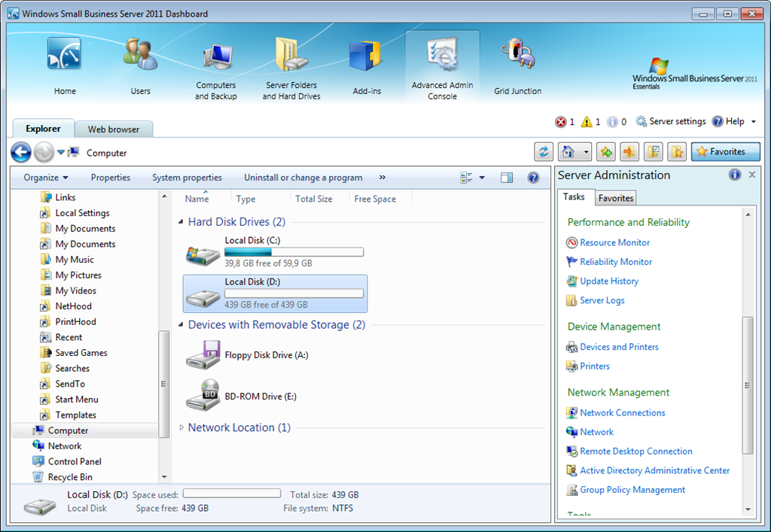Screen dimensions: 771x532
Task: Open the Grid Junction section
Action: (517, 66)
